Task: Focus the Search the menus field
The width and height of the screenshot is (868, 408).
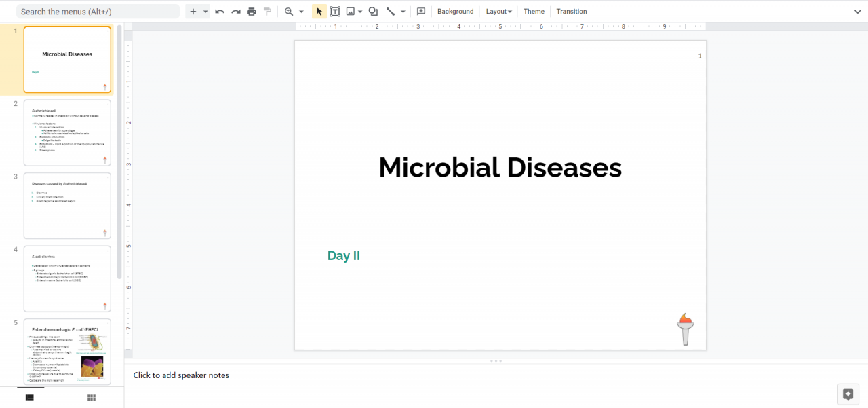Action: pos(98,12)
